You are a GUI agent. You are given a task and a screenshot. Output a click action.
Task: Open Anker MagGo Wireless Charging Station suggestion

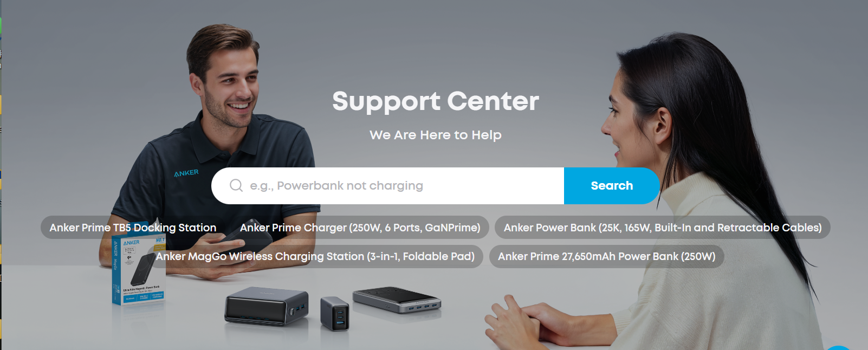[315, 256]
